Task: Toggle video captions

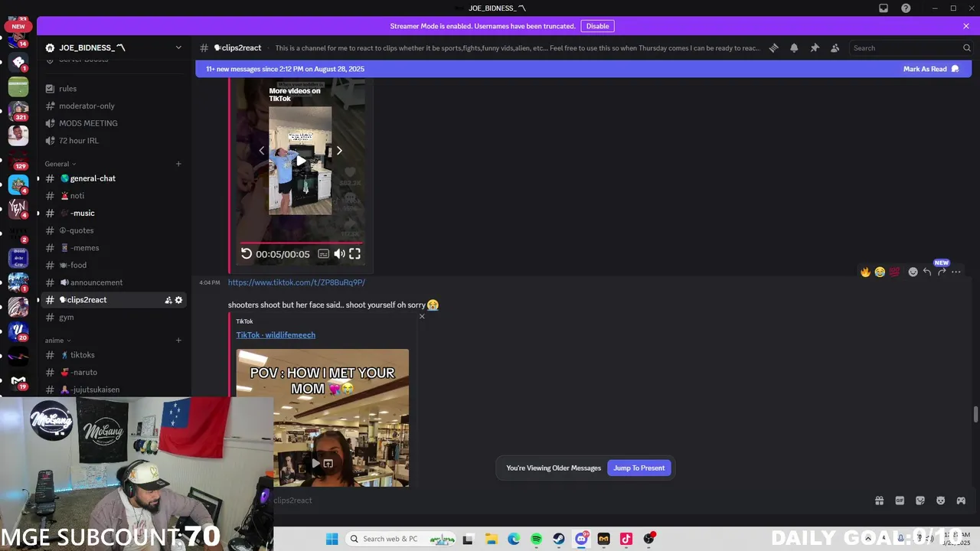Action: [x=323, y=254]
